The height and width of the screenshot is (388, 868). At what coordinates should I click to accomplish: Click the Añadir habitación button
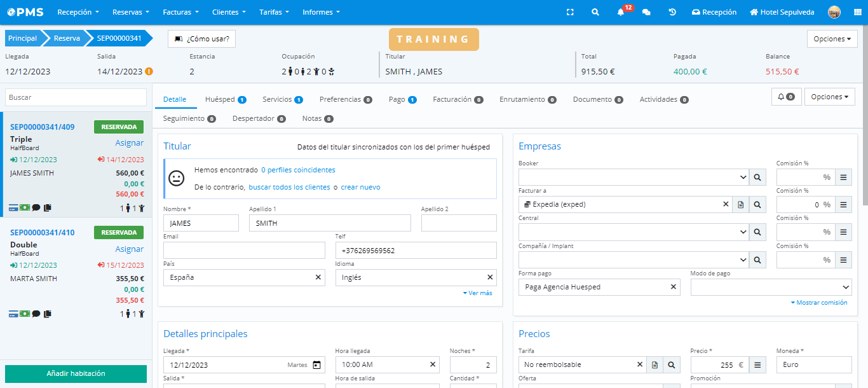pyautogui.click(x=76, y=373)
